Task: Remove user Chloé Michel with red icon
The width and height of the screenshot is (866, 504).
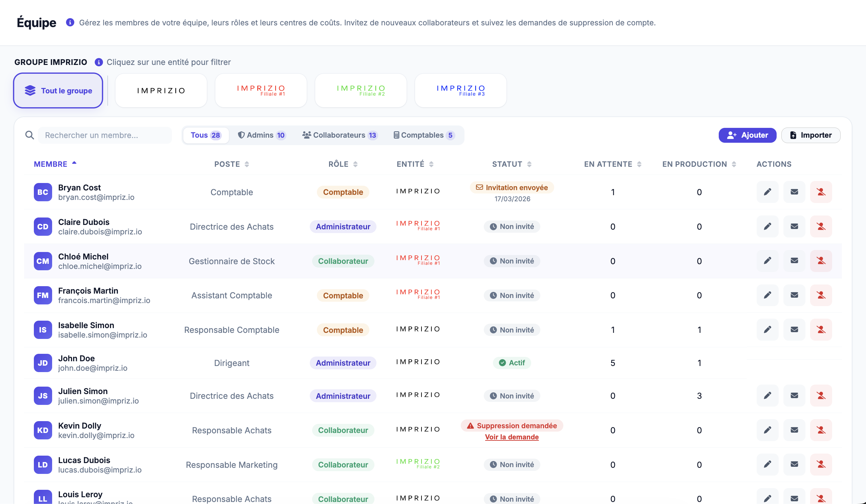Action: [x=821, y=261]
